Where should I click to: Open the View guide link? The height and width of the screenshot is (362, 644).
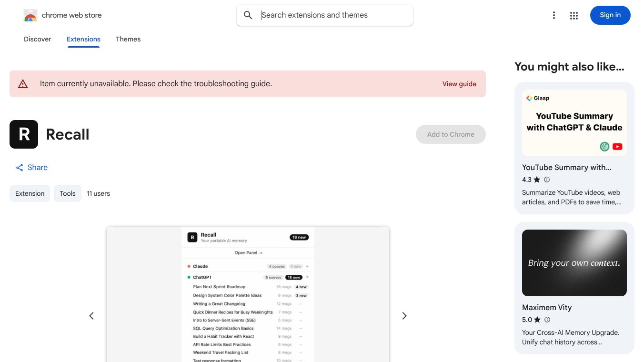[x=459, y=84]
